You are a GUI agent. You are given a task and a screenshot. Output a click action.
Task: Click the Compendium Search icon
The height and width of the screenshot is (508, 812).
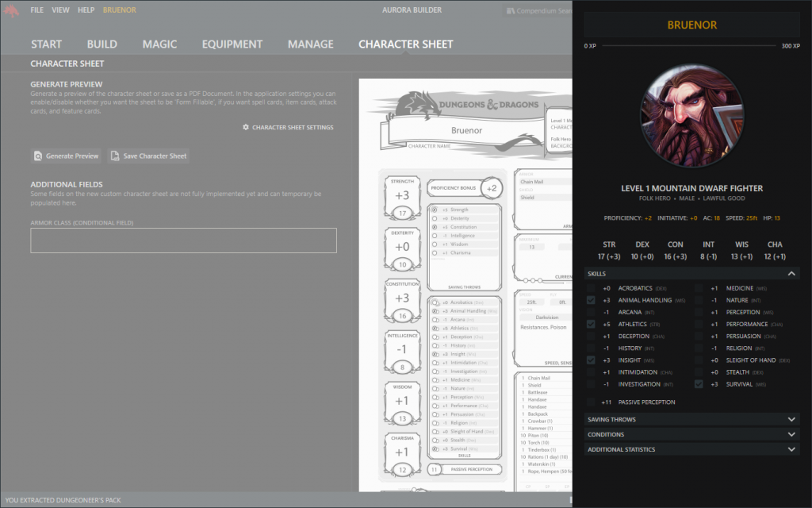pyautogui.click(x=511, y=10)
